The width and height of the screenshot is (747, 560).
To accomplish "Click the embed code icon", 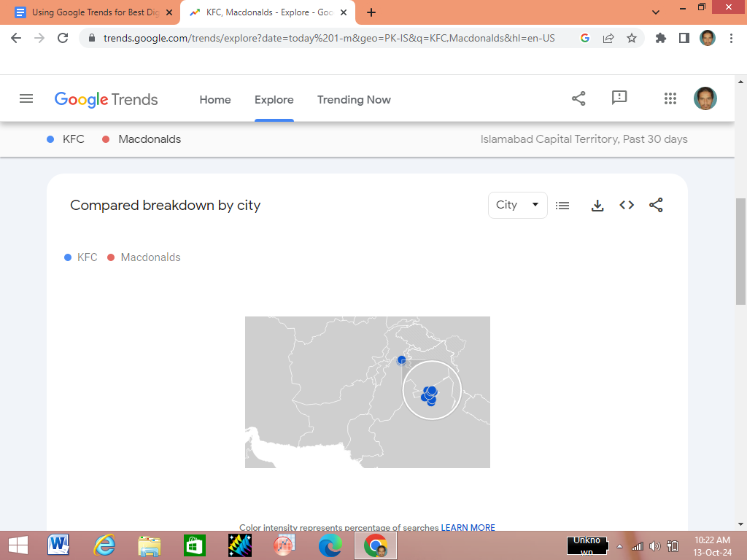I will point(627,206).
